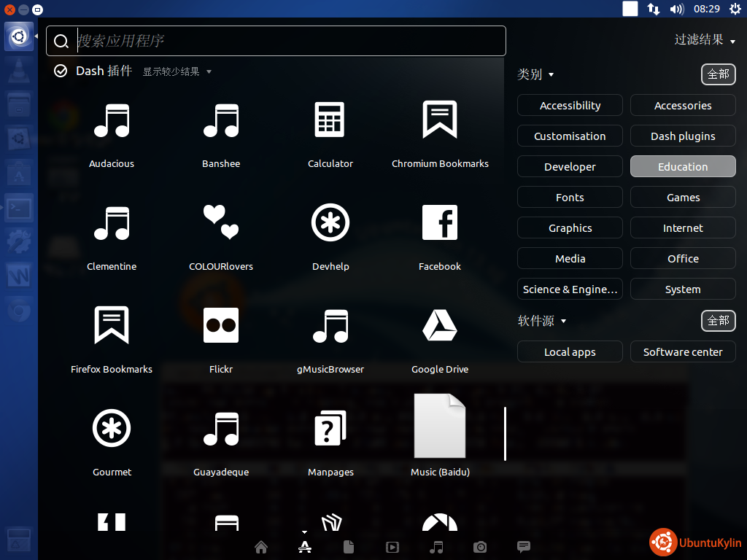
Task: Switch to the music lens tab
Action: tap(436, 547)
